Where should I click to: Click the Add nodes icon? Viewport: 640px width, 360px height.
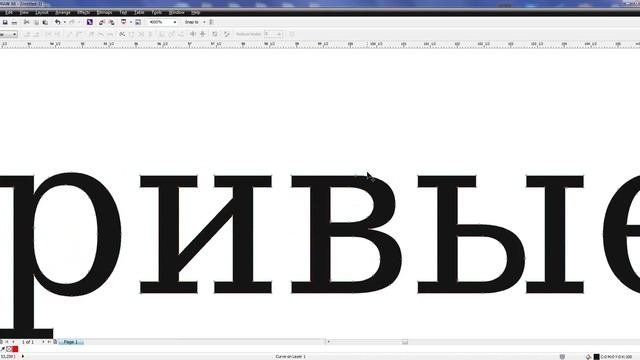pos(28,34)
